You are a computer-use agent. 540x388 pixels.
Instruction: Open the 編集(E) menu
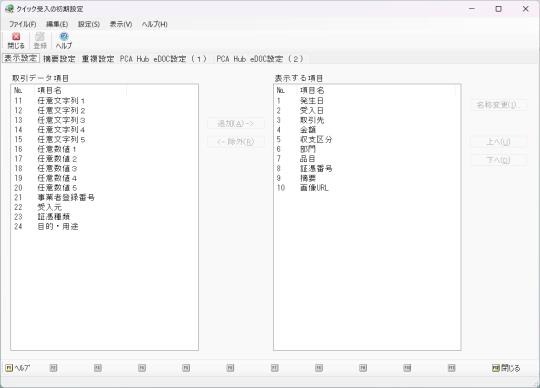tap(57, 24)
